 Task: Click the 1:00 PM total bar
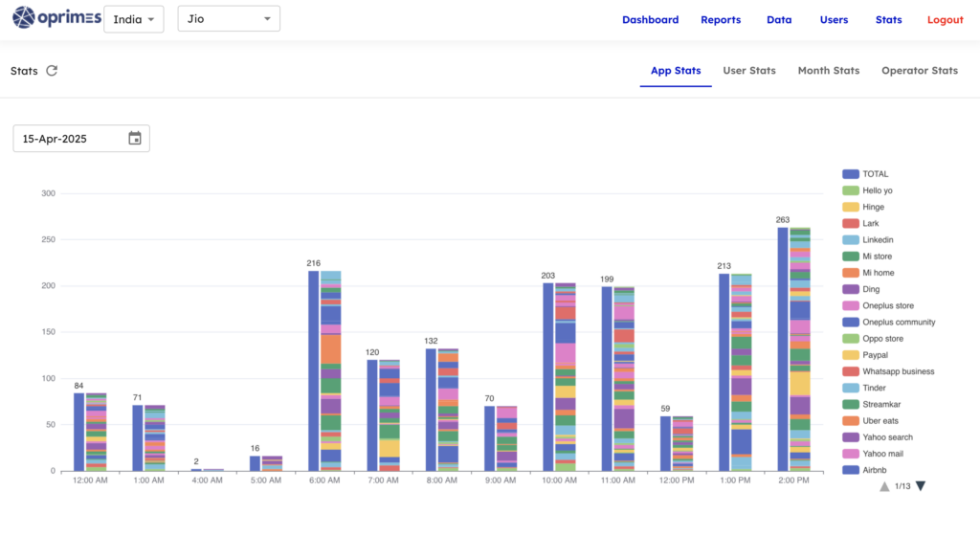pos(724,372)
